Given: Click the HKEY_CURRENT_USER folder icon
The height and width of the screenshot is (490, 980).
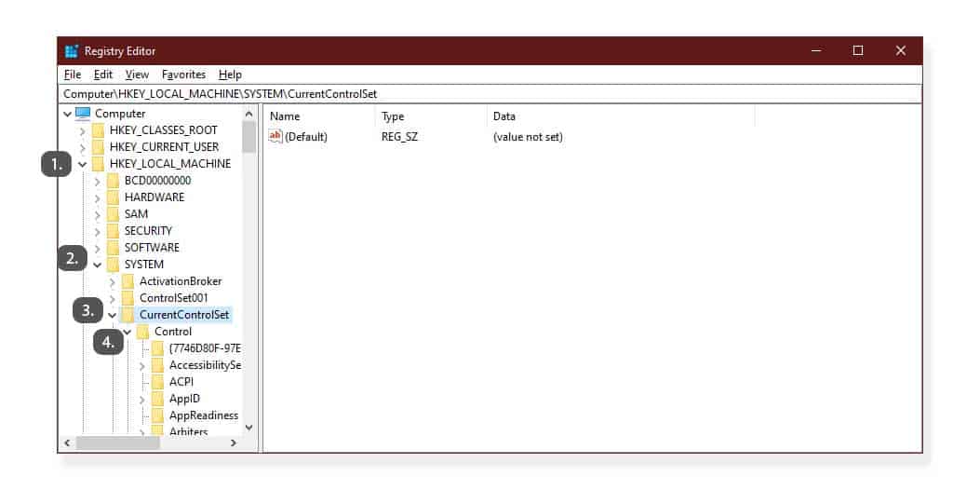Looking at the screenshot, I should pyautogui.click(x=98, y=147).
